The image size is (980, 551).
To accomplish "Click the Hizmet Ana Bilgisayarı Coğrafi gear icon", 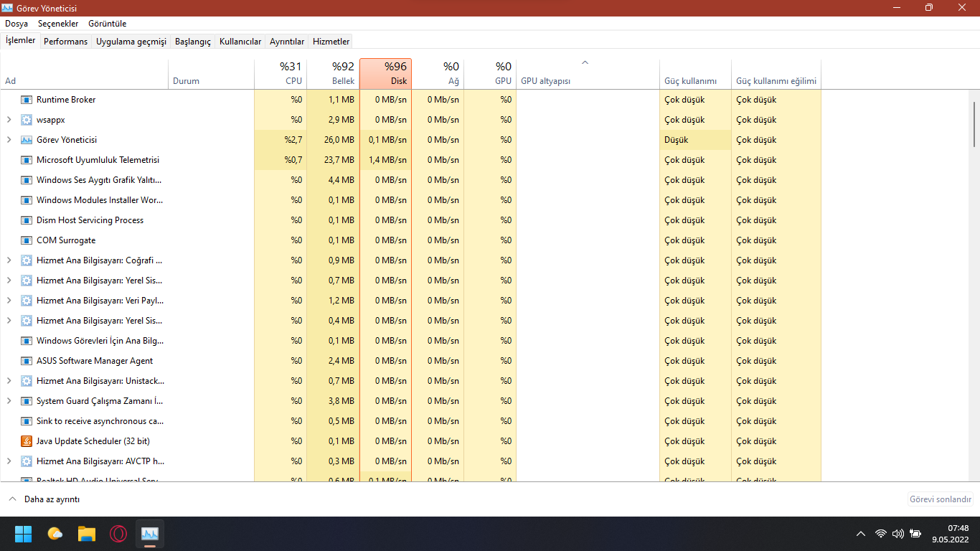I will (27, 260).
